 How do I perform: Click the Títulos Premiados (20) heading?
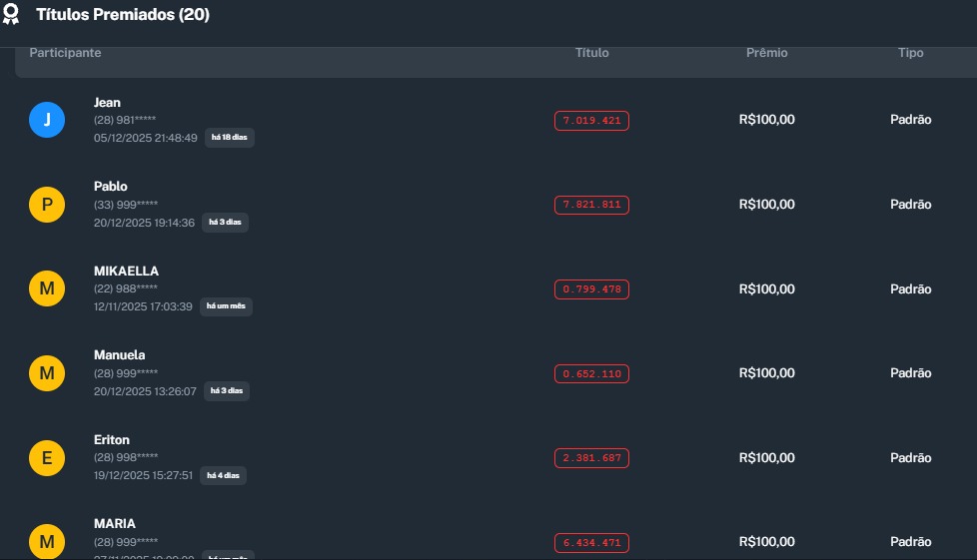(123, 15)
